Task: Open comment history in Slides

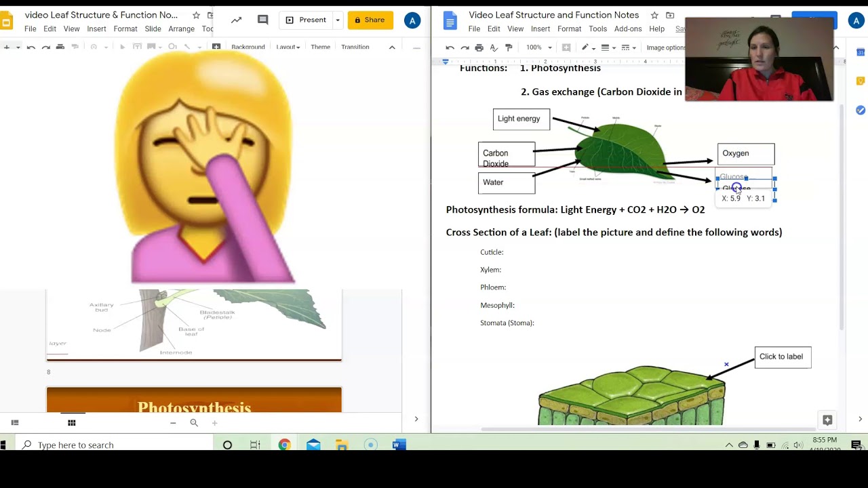Action: [x=263, y=20]
